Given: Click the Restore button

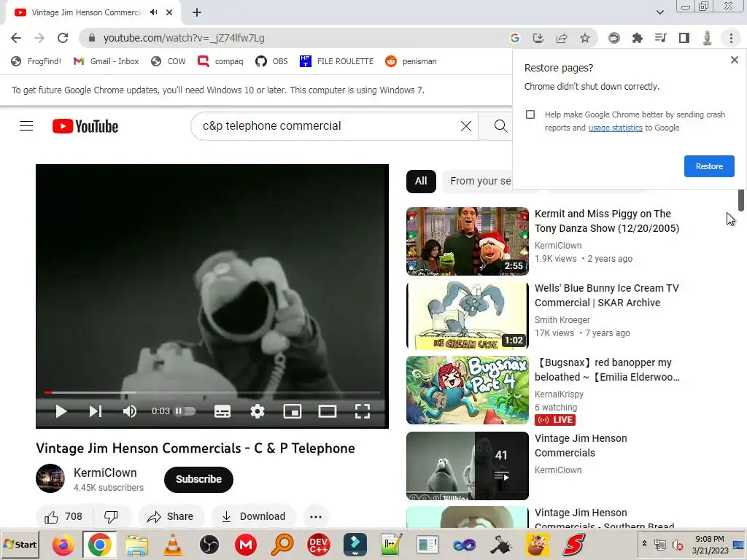Looking at the screenshot, I should (709, 166).
